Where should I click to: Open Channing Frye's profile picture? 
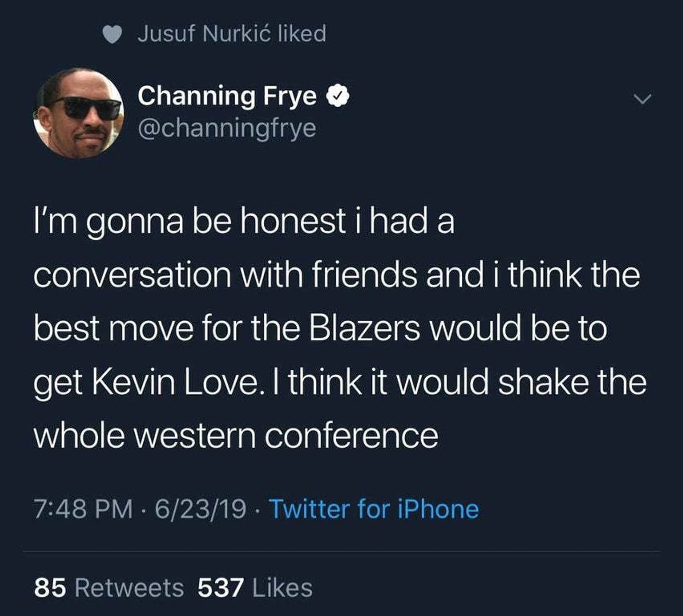tap(79, 113)
